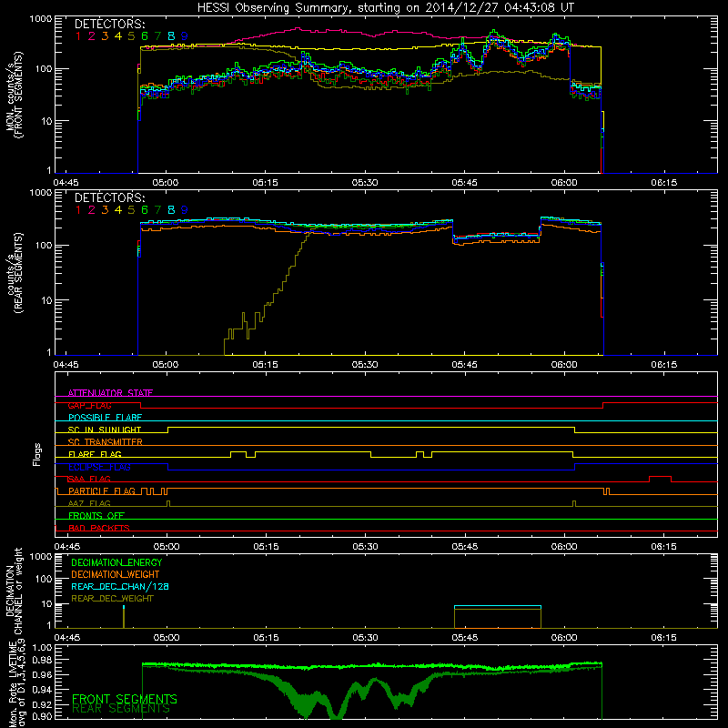Click the dark REAR SEGMENTS livetime legend
This screenshot has height=728, width=728.
121,709
